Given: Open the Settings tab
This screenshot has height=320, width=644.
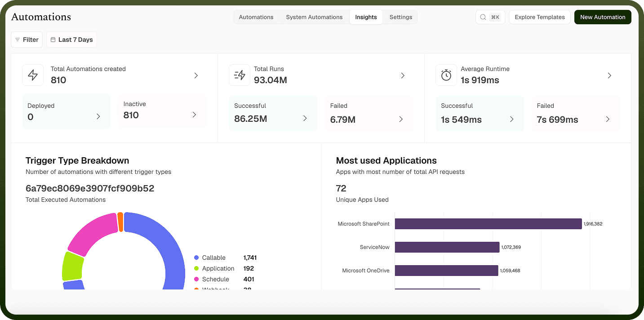Looking at the screenshot, I should tap(401, 17).
